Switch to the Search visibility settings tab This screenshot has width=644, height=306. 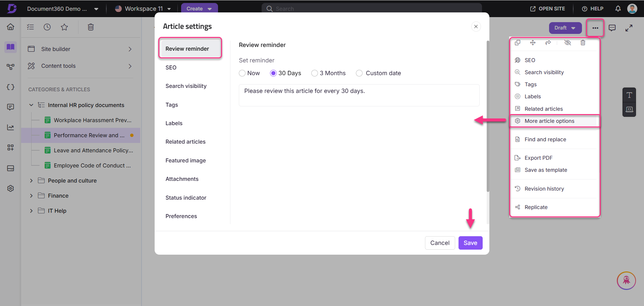[186, 86]
